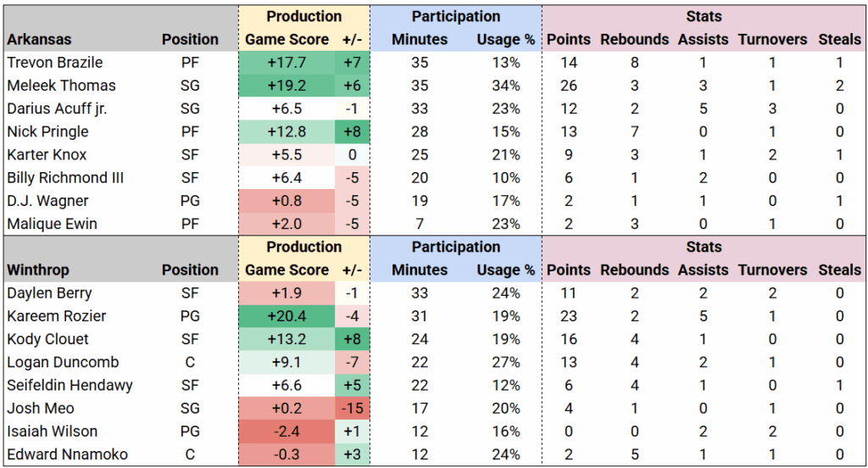Click the Arkansas team header cell
The image size is (868, 468).
pos(38,39)
